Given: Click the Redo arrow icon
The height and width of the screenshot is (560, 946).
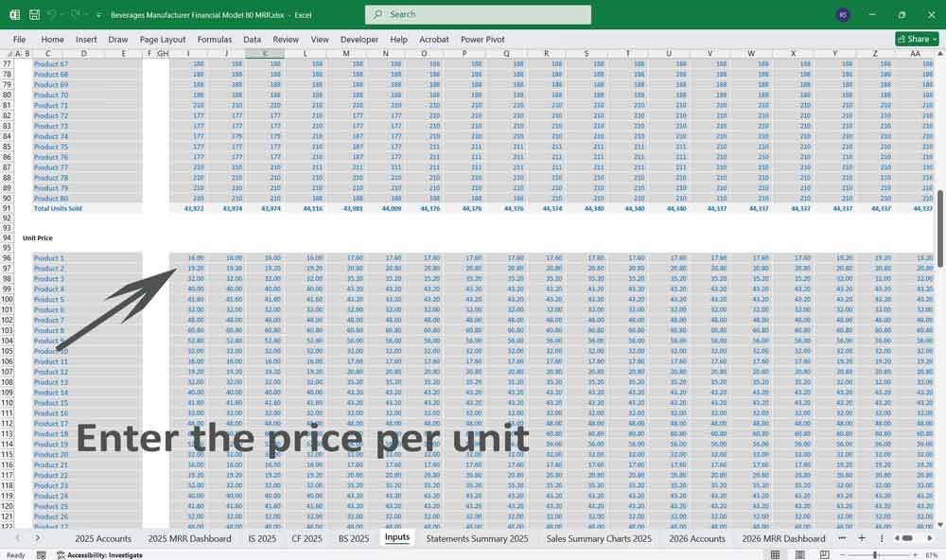Looking at the screenshot, I should [75, 15].
